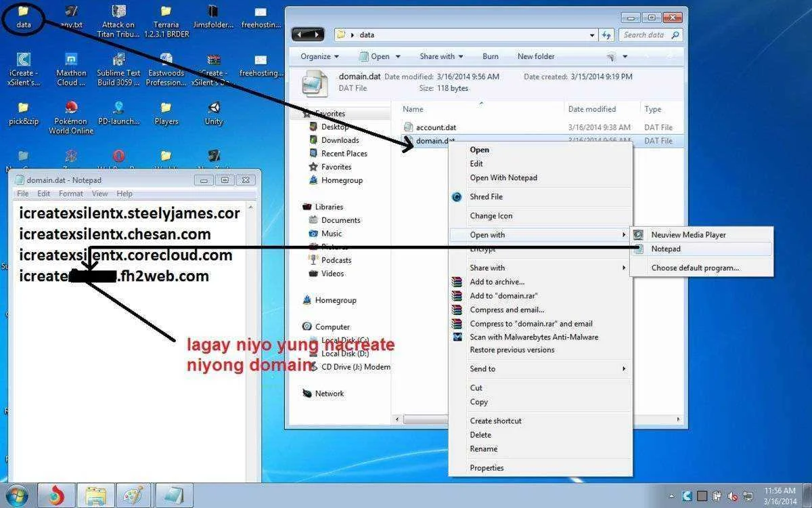This screenshot has width=812, height=508.
Task: Open CD Drive (J:) Modem in tree
Action: pos(349,366)
